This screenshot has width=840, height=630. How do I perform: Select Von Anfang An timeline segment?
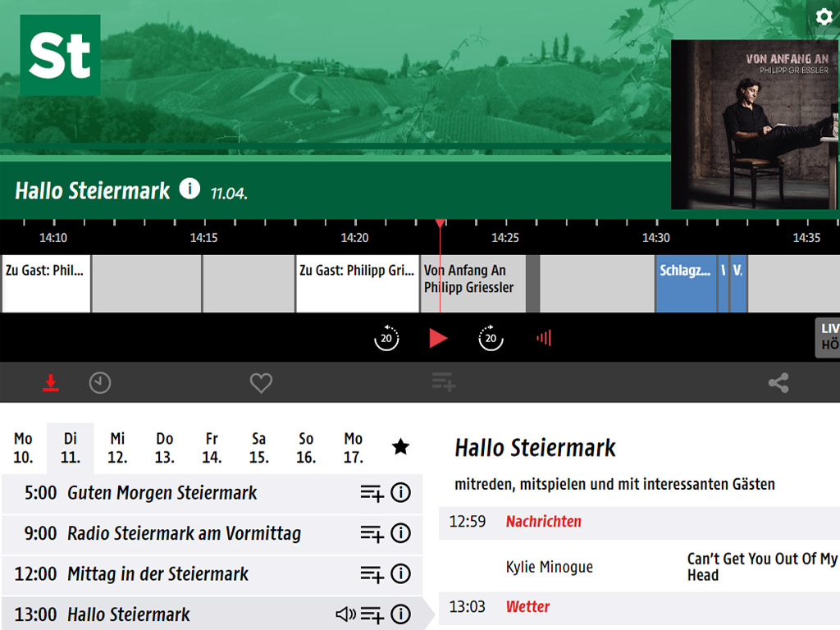(473, 283)
